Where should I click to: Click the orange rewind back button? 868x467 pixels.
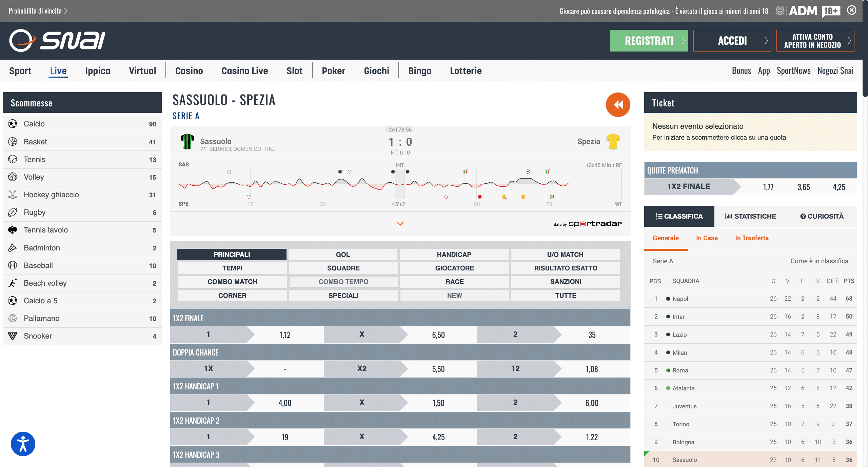point(618,105)
